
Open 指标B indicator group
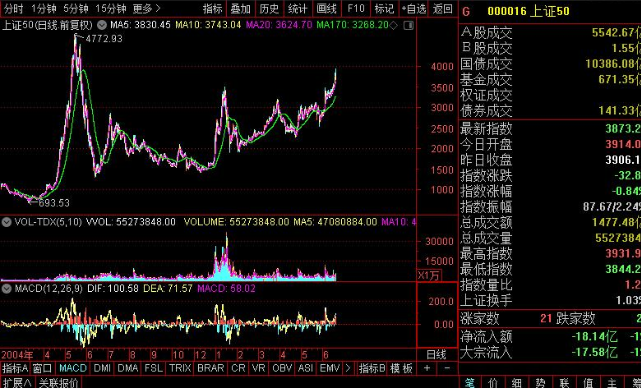pyautogui.click(x=372, y=368)
